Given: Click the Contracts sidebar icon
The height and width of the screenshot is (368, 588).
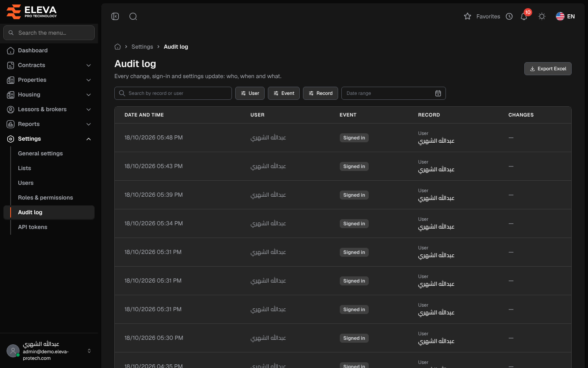Looking at the screenshot, I should (11, 65).
